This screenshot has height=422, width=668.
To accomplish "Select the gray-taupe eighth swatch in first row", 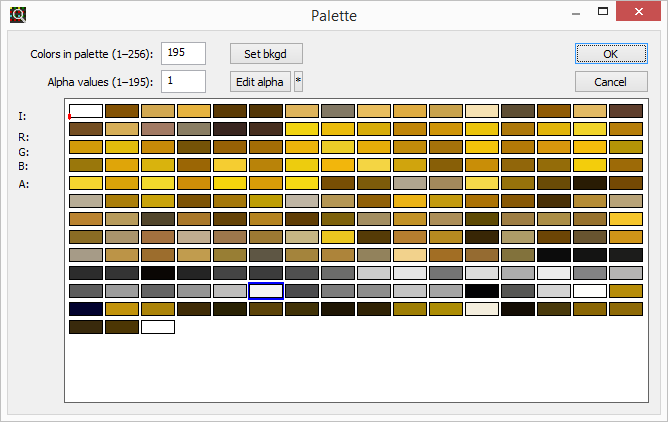I will coord(338,111).
